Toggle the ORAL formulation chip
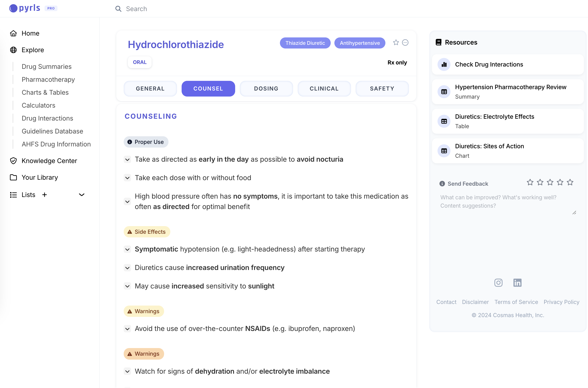This screenshot has width=588, height=388. 139,62
